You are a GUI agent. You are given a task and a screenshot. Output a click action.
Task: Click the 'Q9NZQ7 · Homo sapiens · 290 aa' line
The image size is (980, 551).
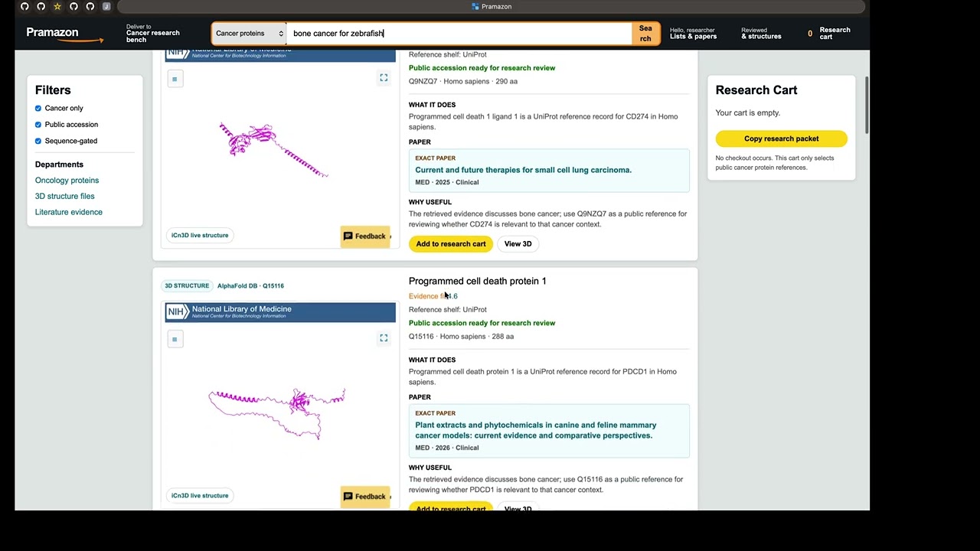pyautogui.click(x=463, y=82)
